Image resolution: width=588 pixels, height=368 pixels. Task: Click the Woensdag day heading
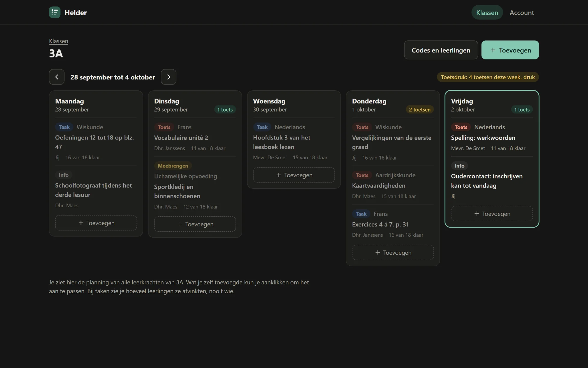pyautogui.click(x=269, y=101)
